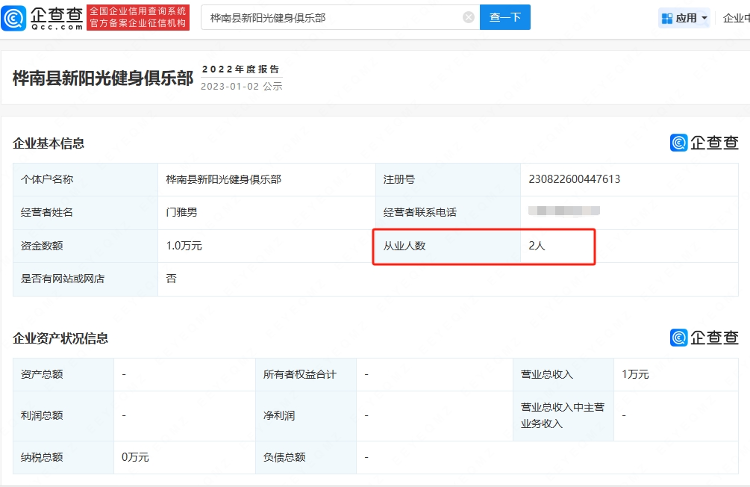Viewport: 750px width, 487px height.
Task: Open the 应用 dropdown menu
Action: coord(685,18)
